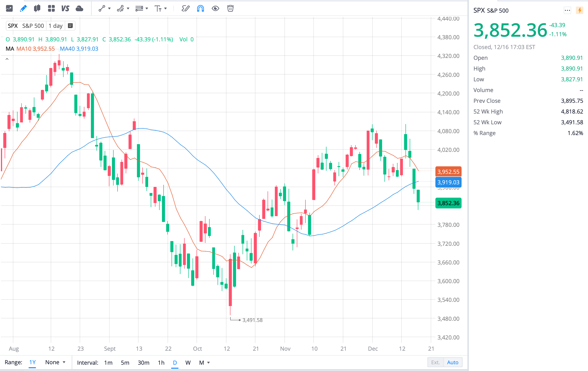The width and height of the screenshot is (588, 371).
Task: Select the drawing pencil tool
Action: [x=23, y=9]
